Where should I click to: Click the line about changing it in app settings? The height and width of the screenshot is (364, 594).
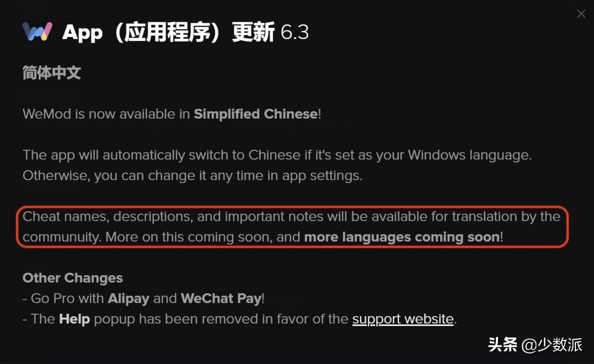193,175
